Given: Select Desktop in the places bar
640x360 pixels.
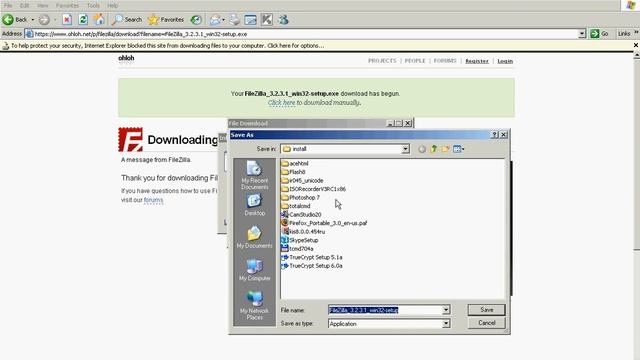Looking at the screenshot, I should point(254,205).
